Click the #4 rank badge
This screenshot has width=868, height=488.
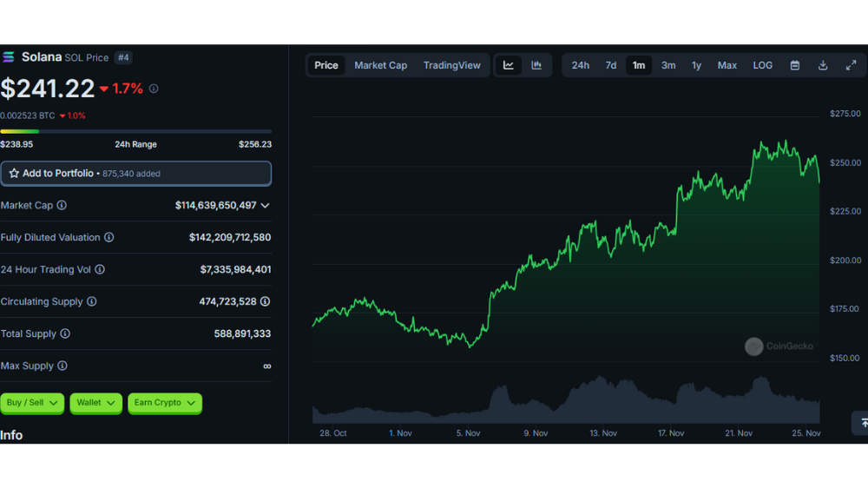pyautogui.click(x=123, y=57)
